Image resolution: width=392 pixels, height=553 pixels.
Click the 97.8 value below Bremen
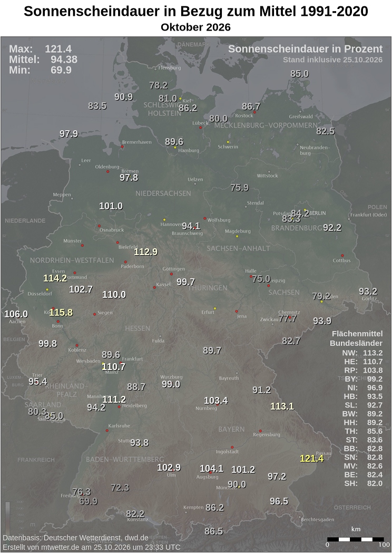click(129, 178)
